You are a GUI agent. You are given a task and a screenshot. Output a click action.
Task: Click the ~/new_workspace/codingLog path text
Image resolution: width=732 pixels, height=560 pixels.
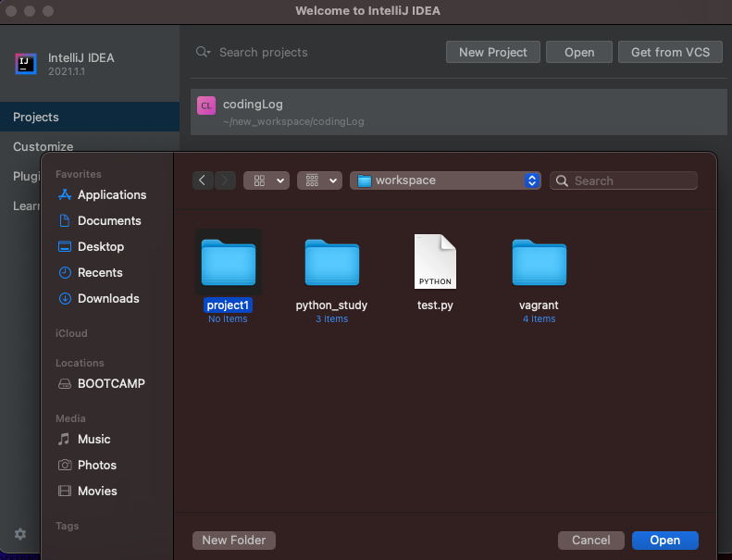(293, 121)
